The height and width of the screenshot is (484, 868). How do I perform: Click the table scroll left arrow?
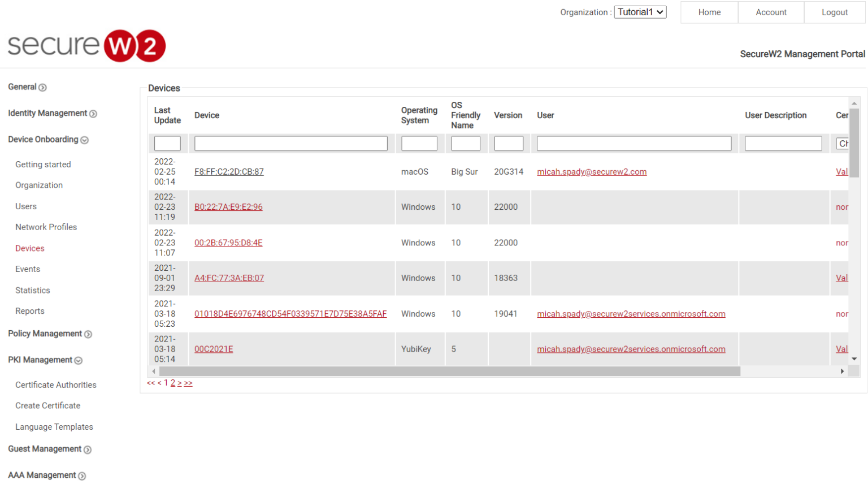pyautogui.click(x=154, y=371)
